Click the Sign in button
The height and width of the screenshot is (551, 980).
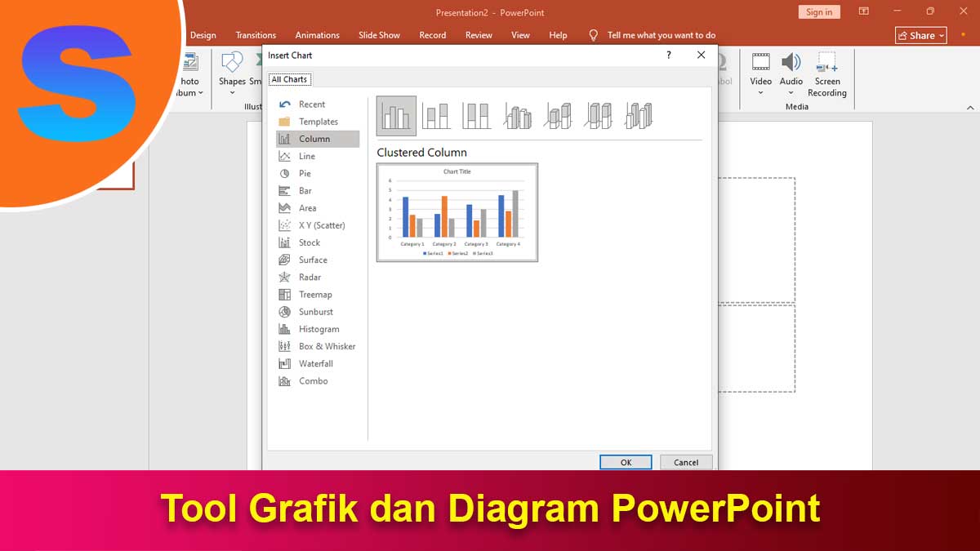[819, 11]
